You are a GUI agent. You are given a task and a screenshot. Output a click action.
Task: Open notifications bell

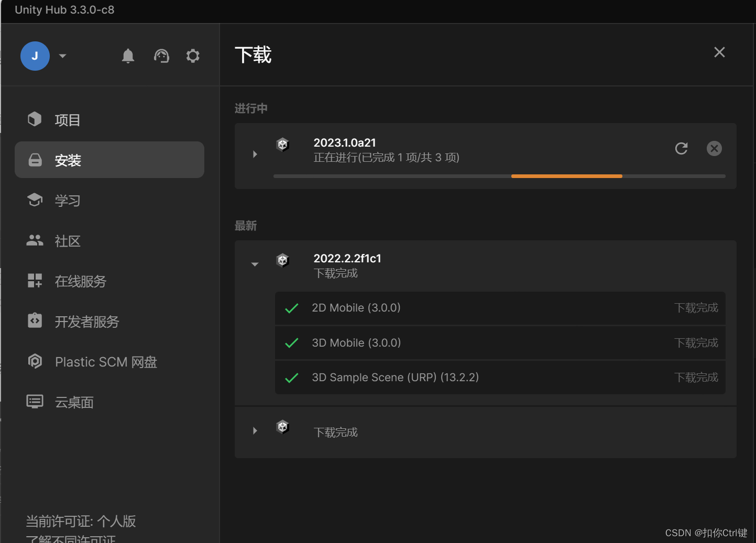(128, 56)
